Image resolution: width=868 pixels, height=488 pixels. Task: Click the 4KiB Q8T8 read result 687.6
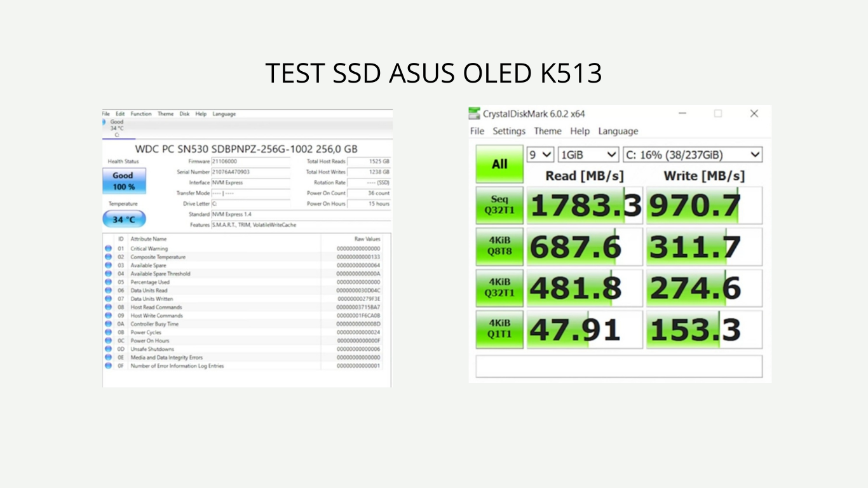pos(585,247)
